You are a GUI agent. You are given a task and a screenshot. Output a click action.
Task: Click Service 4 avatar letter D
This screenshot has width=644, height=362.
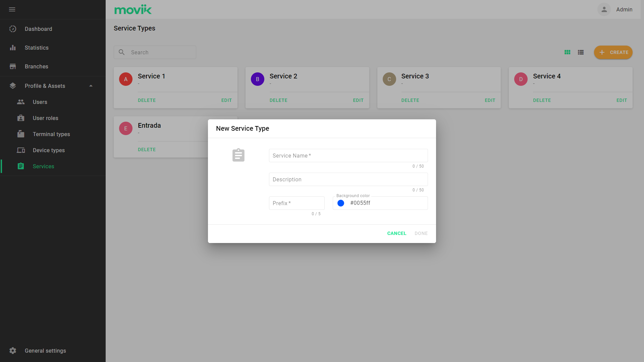521,79
